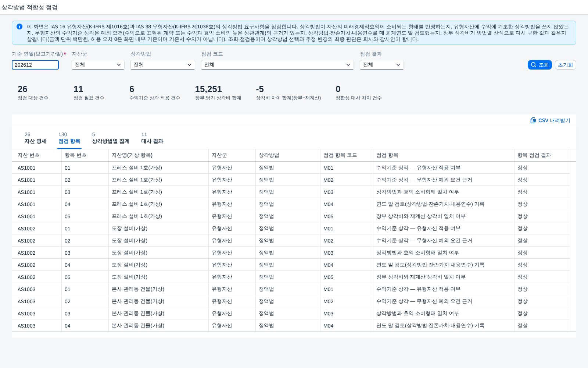Click 정액법 cell in AS1002 row 04
The image size is (588, 368).
click(x=266, y=265)
